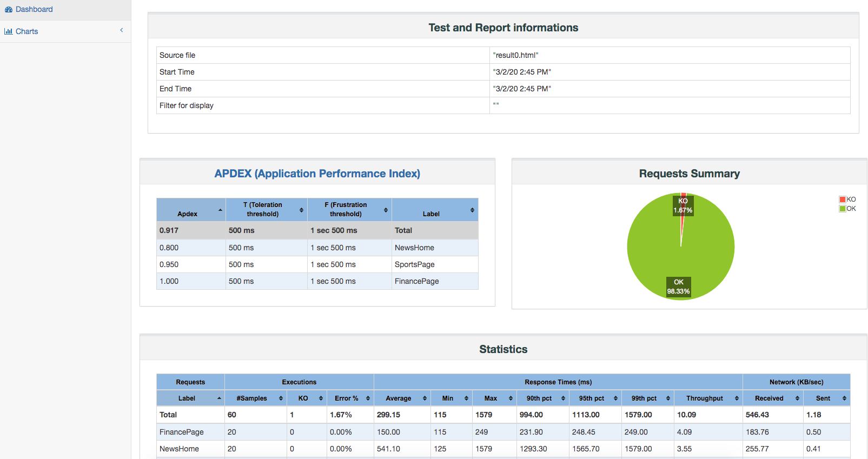
Task: Sort APDEX table by Apdex column
Action: coord(191,210)
